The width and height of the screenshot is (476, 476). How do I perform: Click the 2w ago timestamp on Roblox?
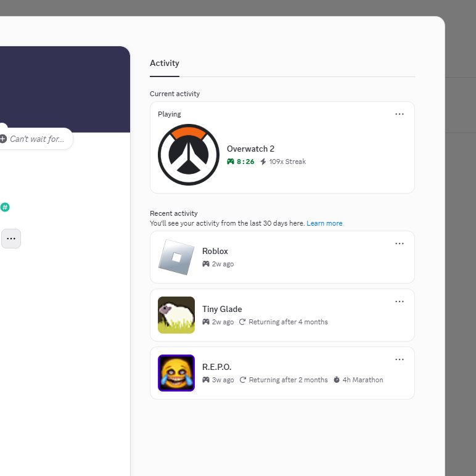pos(223,264)
